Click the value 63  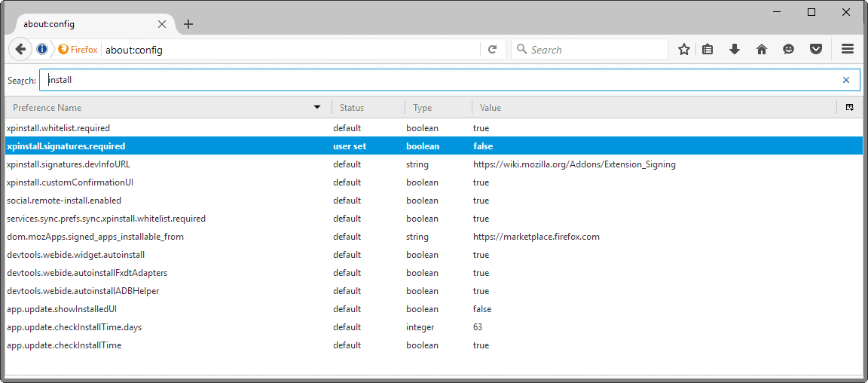[478, 327]
